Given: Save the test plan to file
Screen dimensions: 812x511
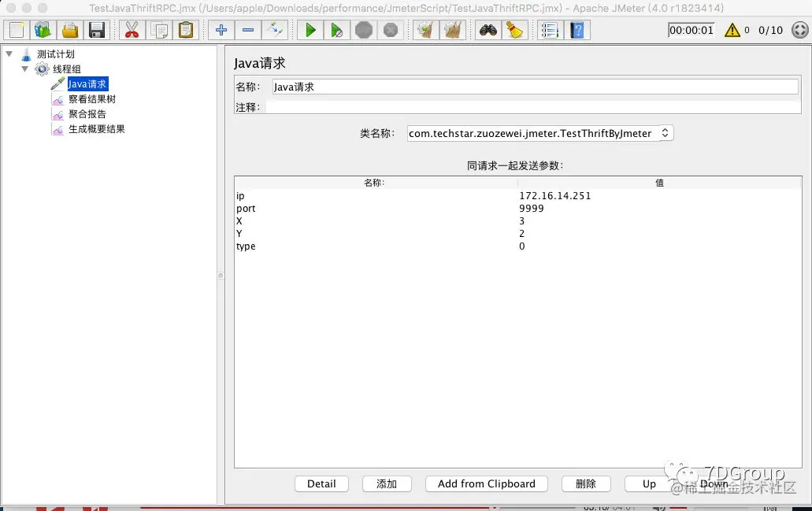Looking at the screenshot, I should click(96, 29).
